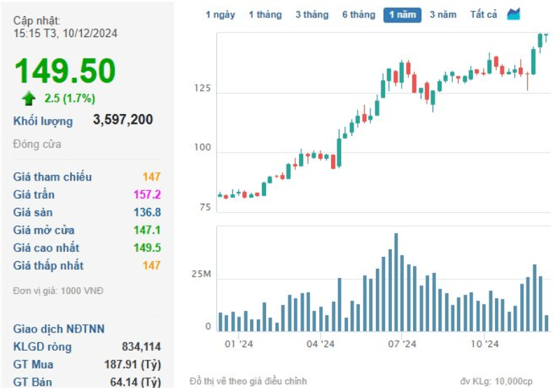Click the latest green candlestick on chart
560x392 pixels.
[547, 38]
